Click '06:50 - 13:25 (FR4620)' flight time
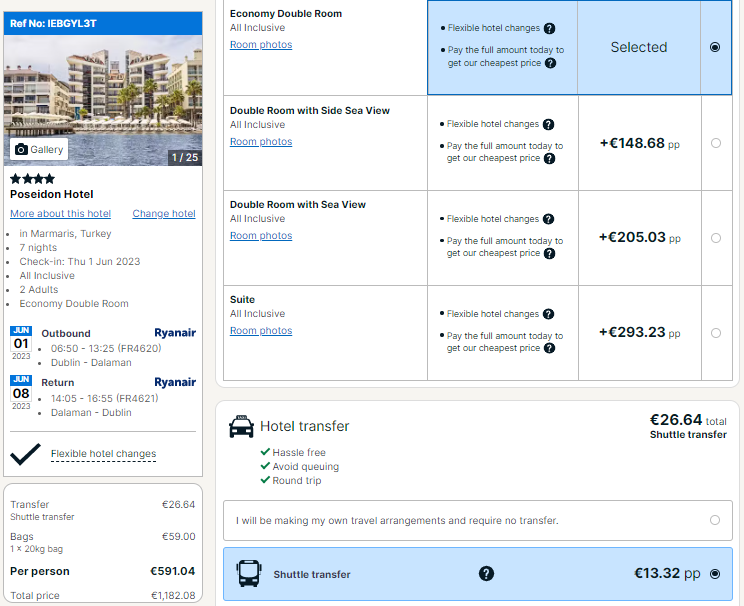 tap(106, 348)
